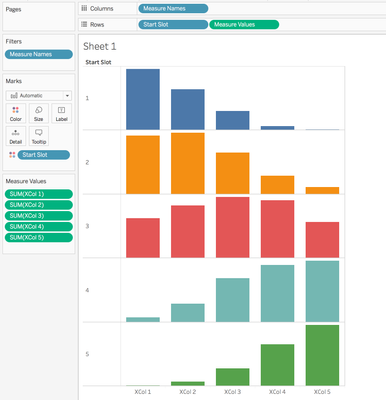Select the SUM(XCol 3) measure pill
Screen dimensions: 386x400
[x=39, y=216]
